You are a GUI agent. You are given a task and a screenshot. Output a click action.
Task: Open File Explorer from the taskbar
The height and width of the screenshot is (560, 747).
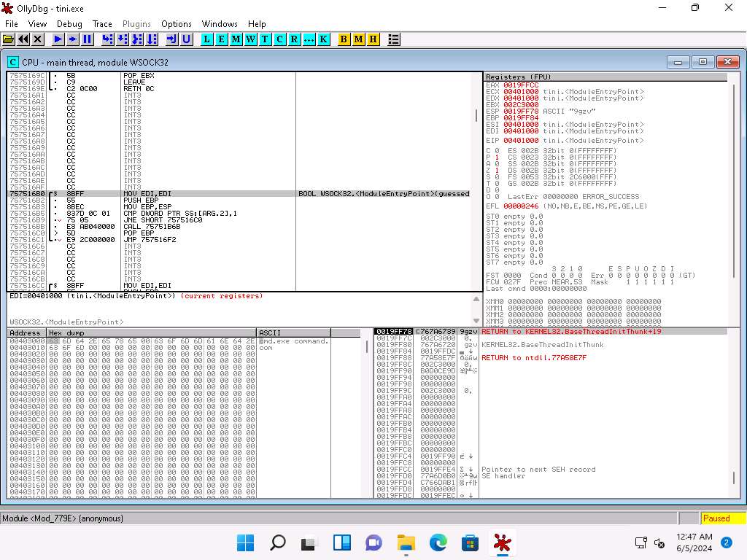click(405, 542)
